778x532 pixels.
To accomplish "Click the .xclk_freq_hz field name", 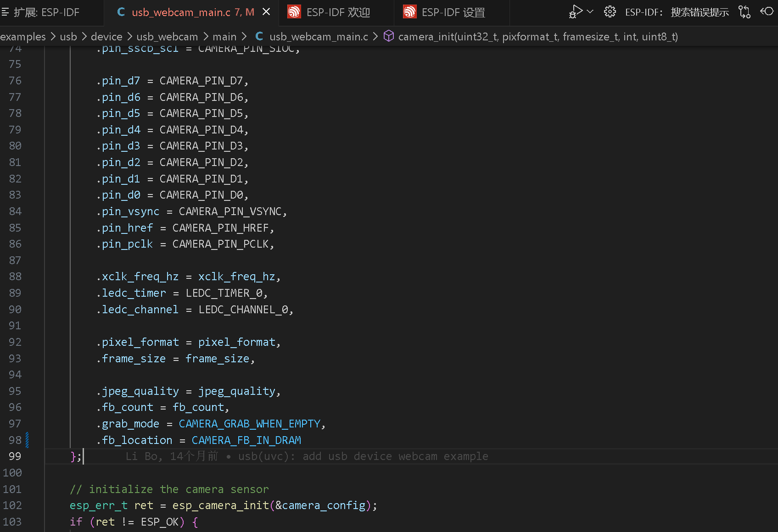I will [138, 277].
